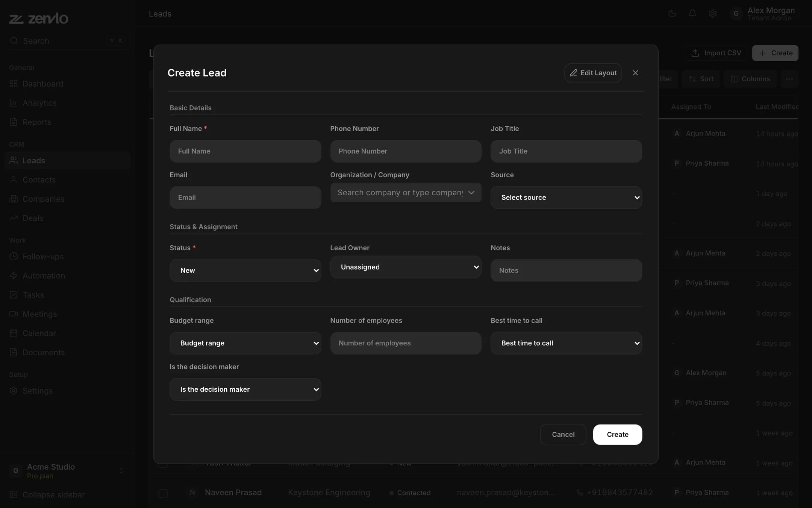812x508 pixels.
Task: Open settings gear in top bar
Action: 713,14
